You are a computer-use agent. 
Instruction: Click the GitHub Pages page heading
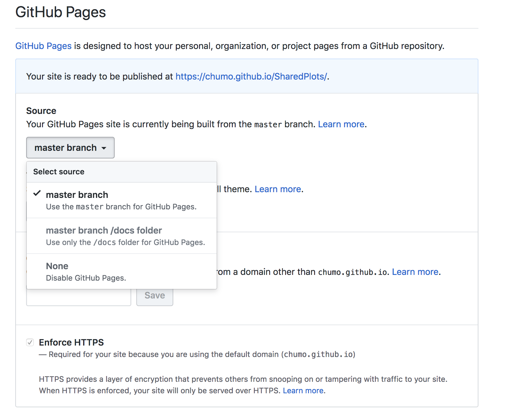[61, 12]
